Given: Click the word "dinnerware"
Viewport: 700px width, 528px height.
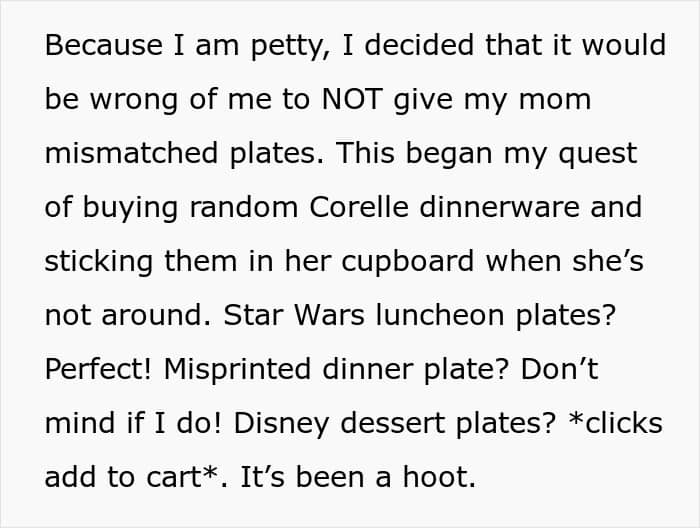Looking at the screenshot, I should coord(499,207).
